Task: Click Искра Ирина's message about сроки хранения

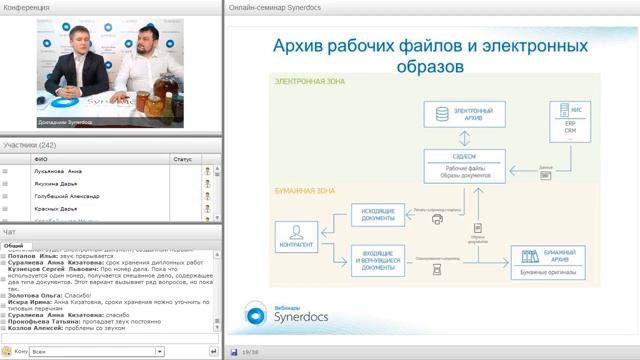Action: coord(109,305)
